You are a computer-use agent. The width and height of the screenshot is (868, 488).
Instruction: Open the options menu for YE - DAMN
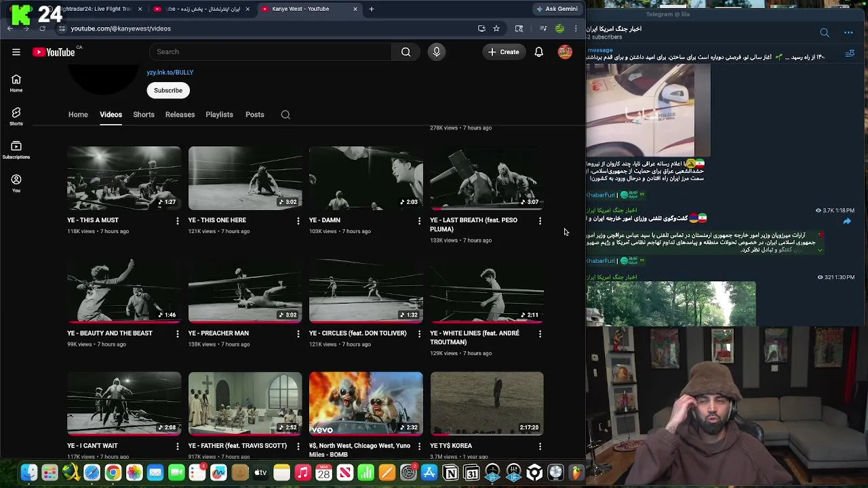click(419, 221)
